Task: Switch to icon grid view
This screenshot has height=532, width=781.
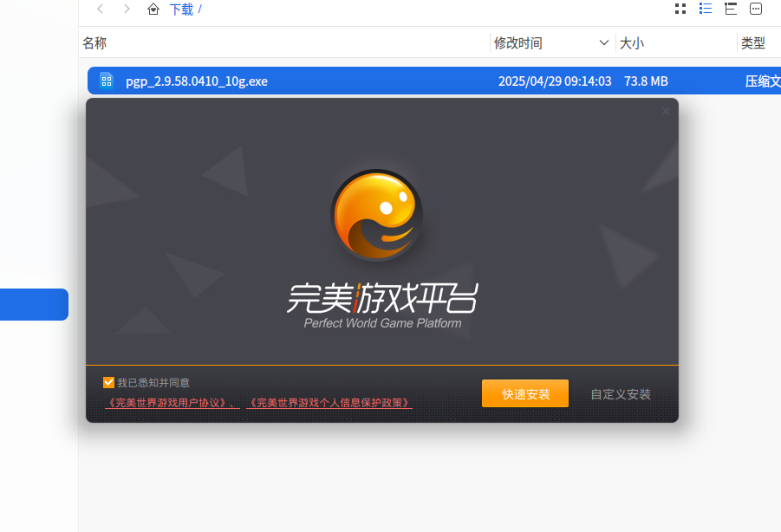Action: click(680, 9)
